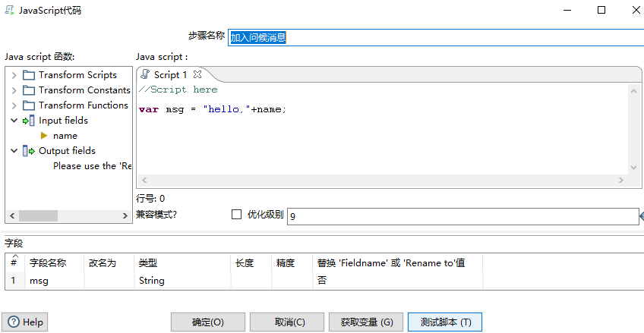Click the Transform Constants folder icon
644x333 pixels.
pos(29,90)
